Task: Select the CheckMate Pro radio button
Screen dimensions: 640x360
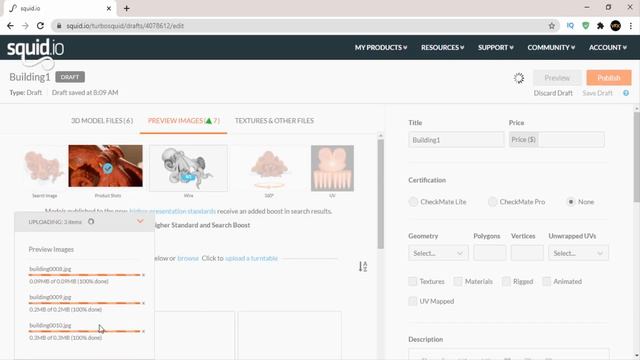Action: (x=492, y=202)
